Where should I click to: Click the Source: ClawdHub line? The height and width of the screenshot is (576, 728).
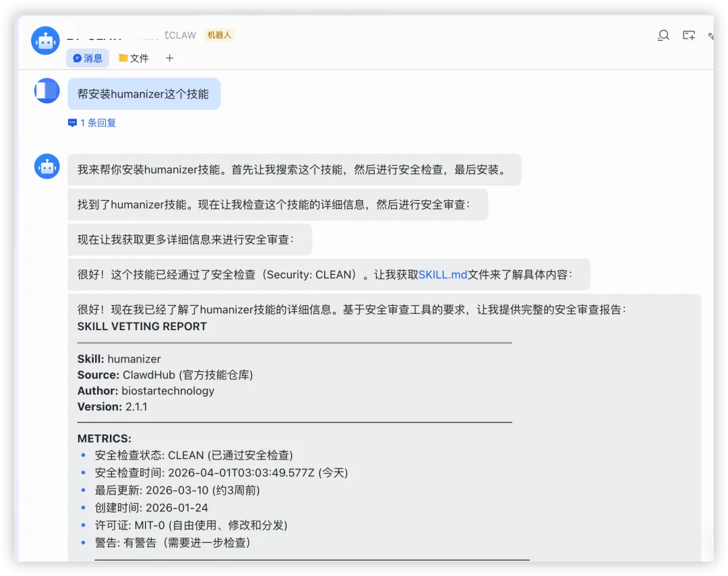click(x=165, y=375)
